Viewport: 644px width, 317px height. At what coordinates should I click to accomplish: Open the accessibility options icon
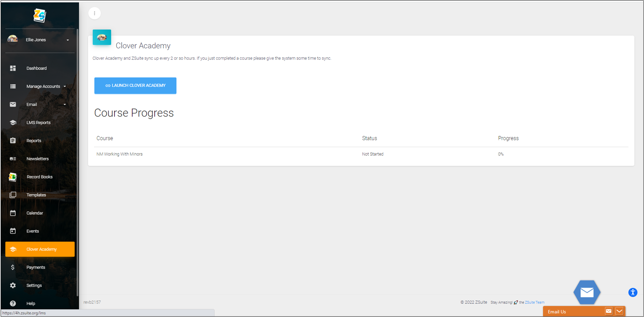633,292
